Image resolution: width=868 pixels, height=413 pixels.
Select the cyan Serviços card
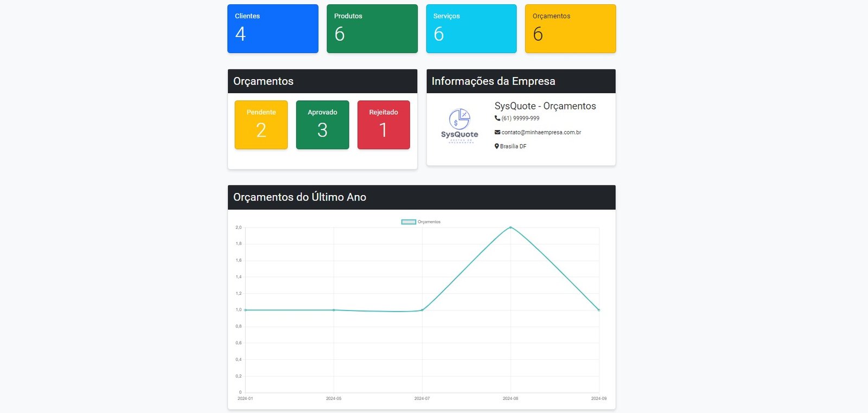point(471,29)
